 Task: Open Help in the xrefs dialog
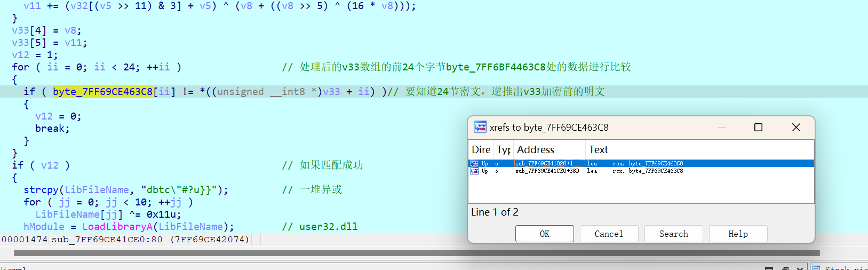pyautogui.click(x=738, y=234)
